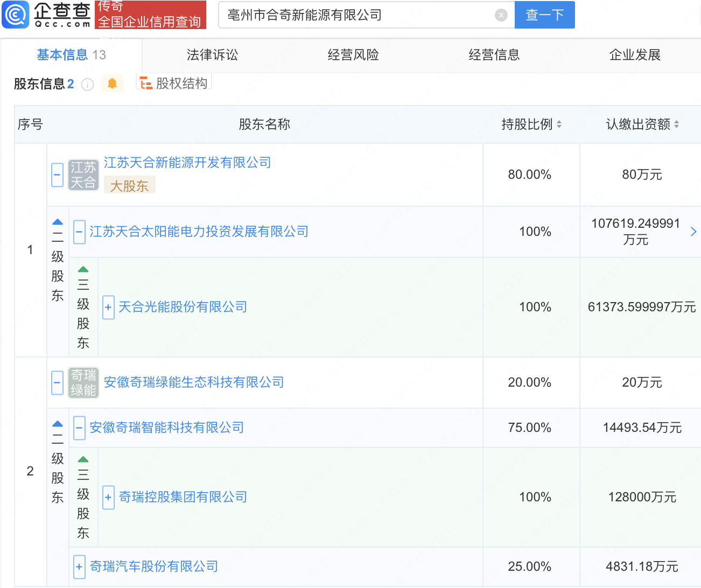Expand the 天合光能股份有限公司 row
Image resolution: width=701 pixels, height=588 pixels.
[108, 307]
